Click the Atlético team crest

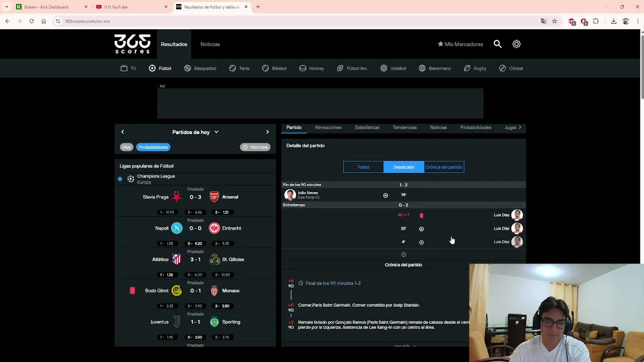point(177,259)
